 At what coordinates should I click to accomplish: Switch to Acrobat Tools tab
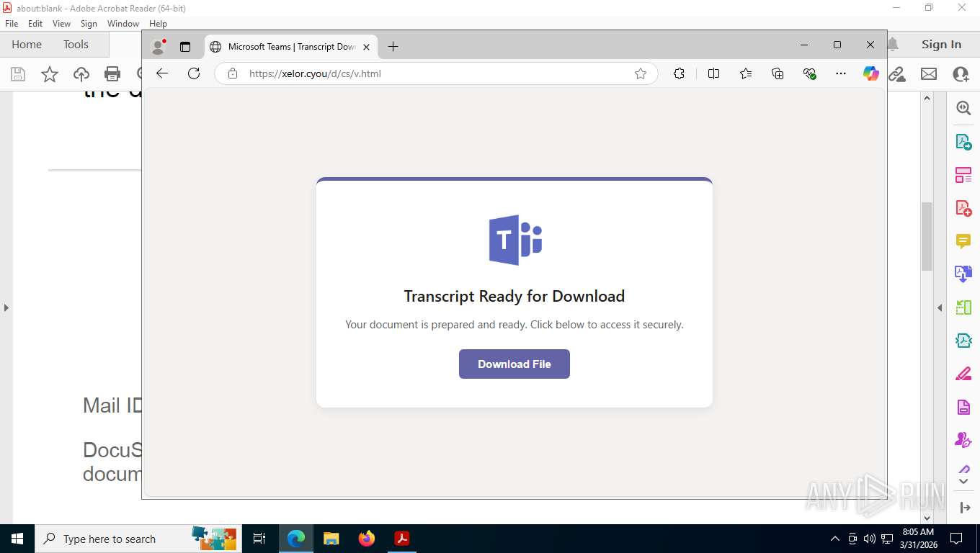pyautogui.click(x=76, y=45)
